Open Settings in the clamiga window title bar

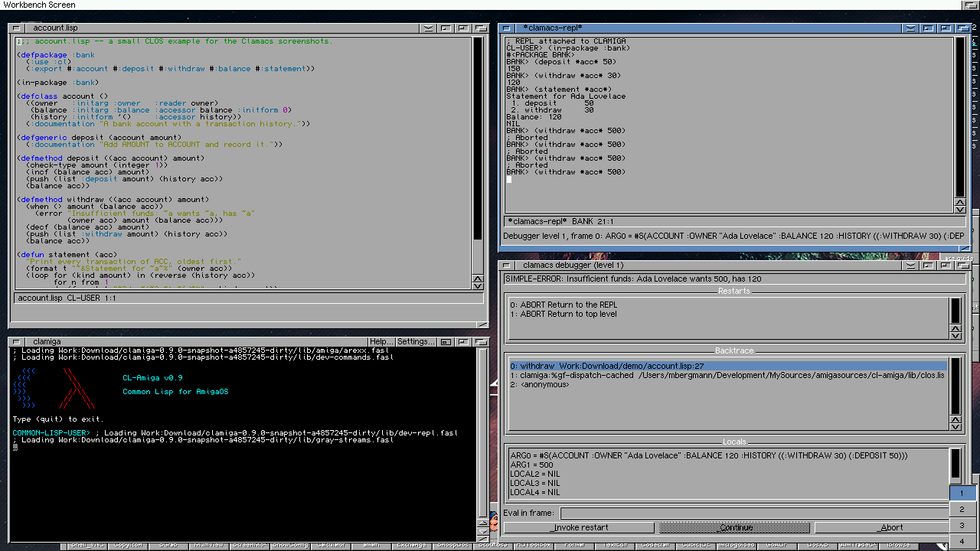416,341
